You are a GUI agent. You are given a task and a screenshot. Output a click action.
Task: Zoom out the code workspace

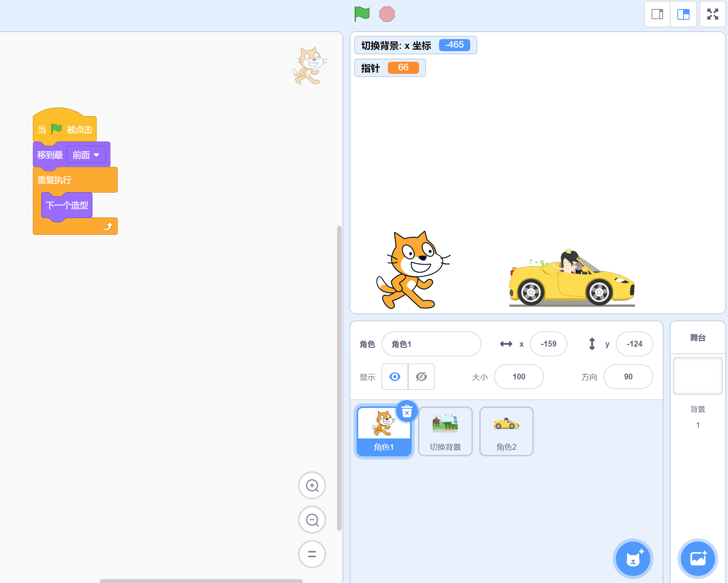tap(312, 520)
